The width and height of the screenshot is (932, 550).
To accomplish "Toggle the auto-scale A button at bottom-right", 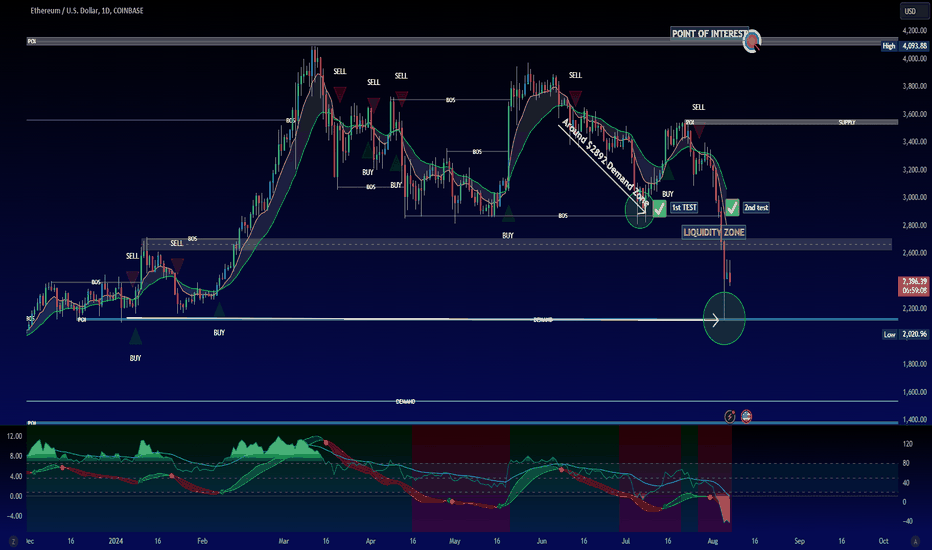I will click(915, 541).
